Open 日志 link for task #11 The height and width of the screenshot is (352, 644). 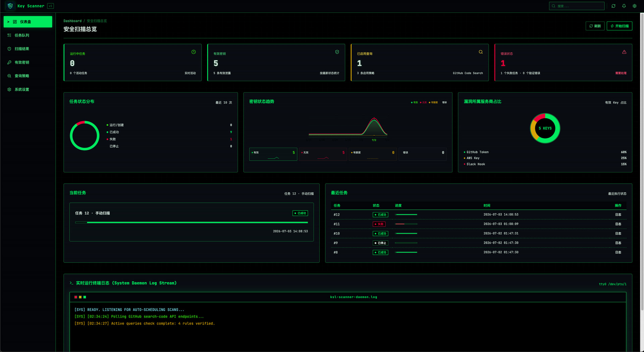click(618, 224)
